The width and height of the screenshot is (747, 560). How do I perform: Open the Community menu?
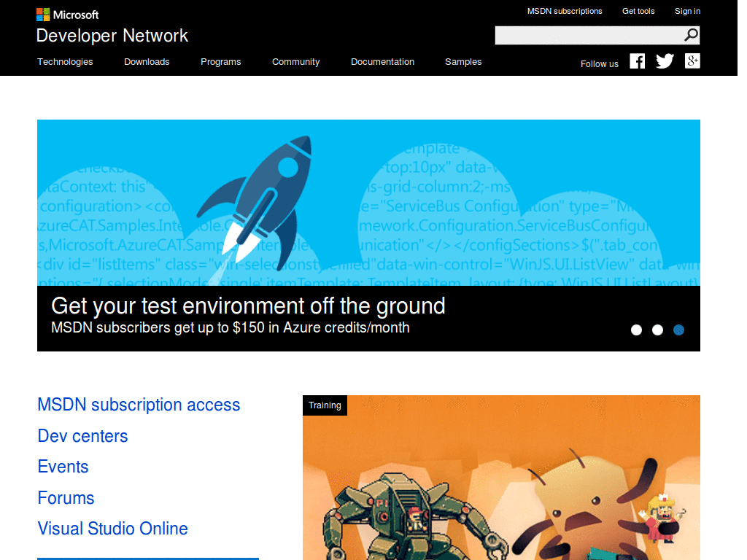[295, 62]
